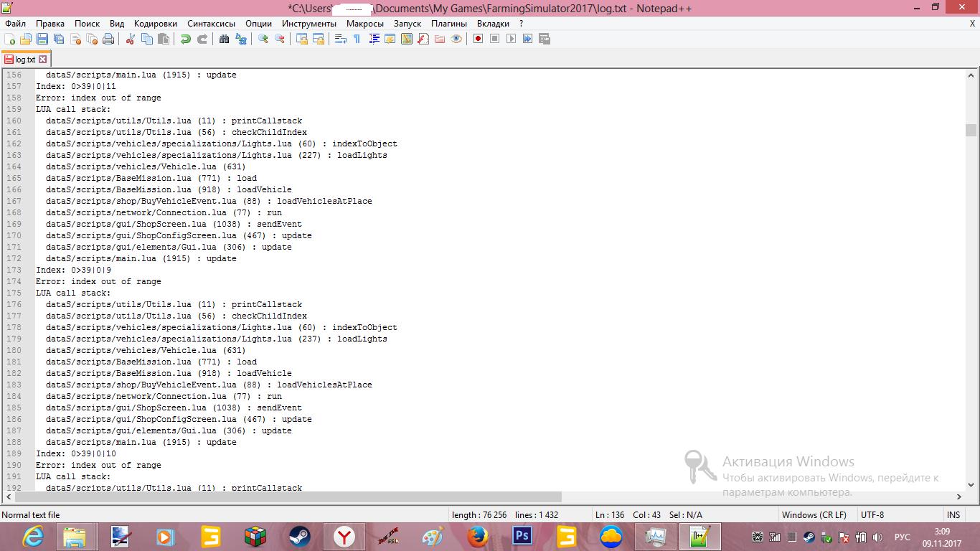
Task: Click the New file toolbar icon
Action: 10,39
